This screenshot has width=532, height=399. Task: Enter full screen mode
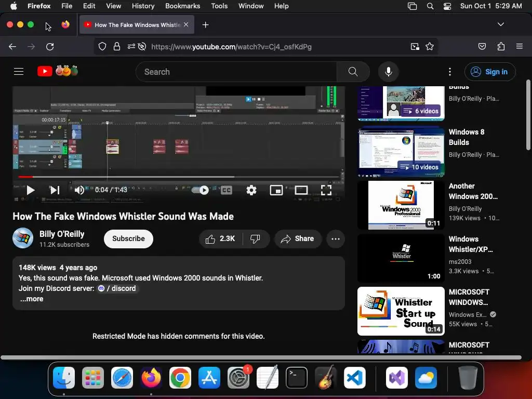pyautogui.click(x=326, y=190)
